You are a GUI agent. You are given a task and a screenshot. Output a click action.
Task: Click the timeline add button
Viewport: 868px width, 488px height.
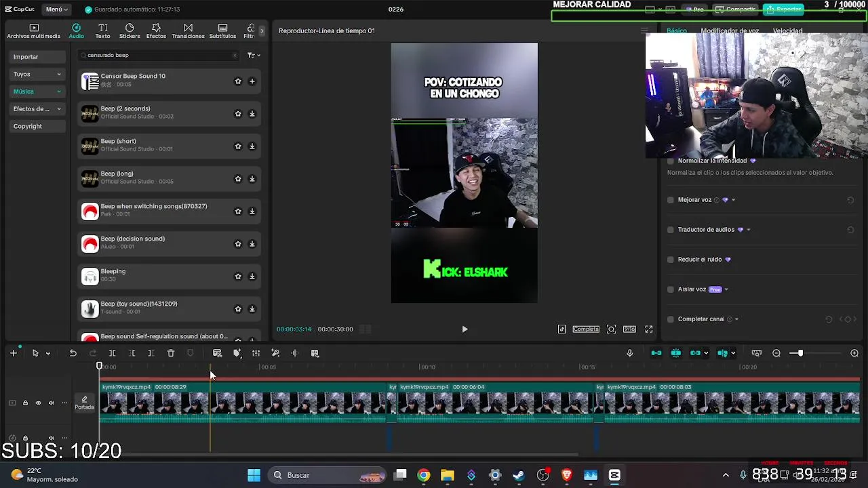tap(13, 353)
